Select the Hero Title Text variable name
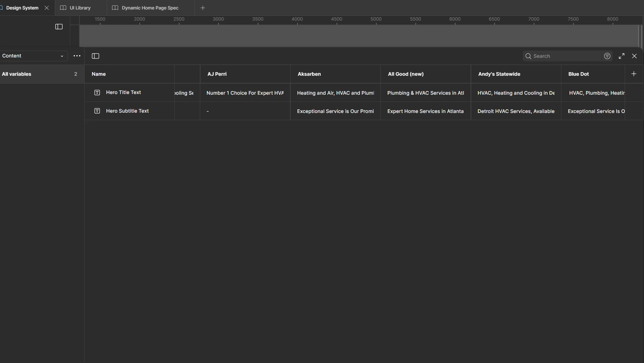 click(x=123, y=92)
